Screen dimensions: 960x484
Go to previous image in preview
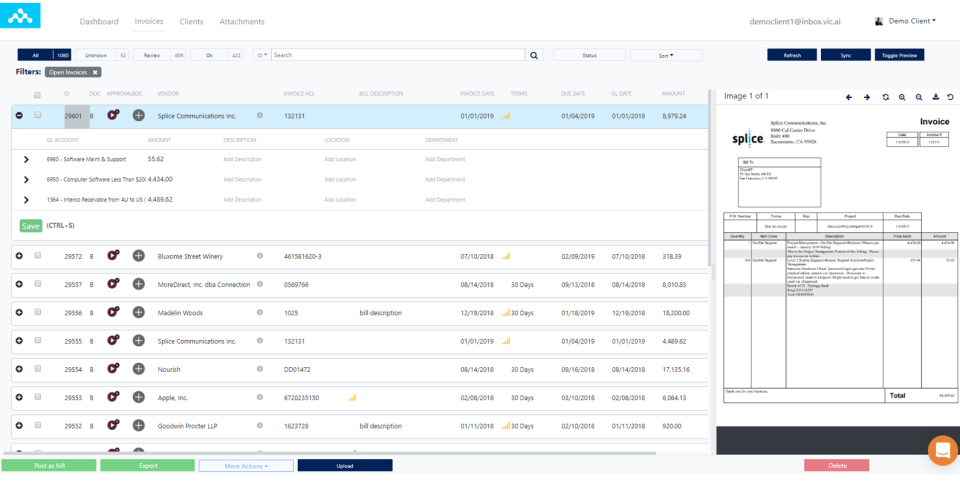[849, 97]
